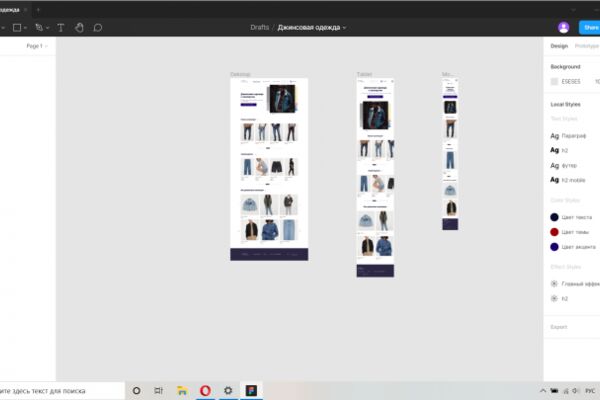
Task: Switch to the Prototype tab
Action: tap(587, 46)
